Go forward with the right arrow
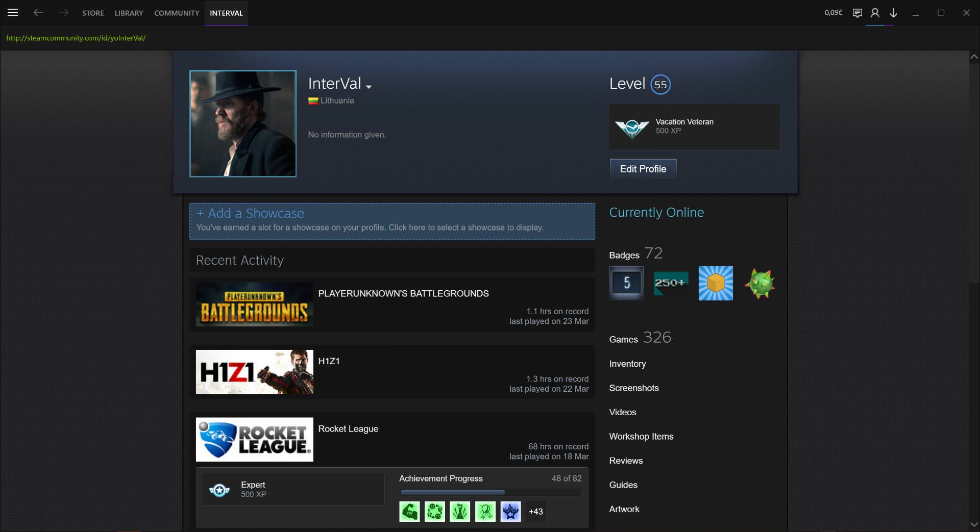 click(63, 13)
